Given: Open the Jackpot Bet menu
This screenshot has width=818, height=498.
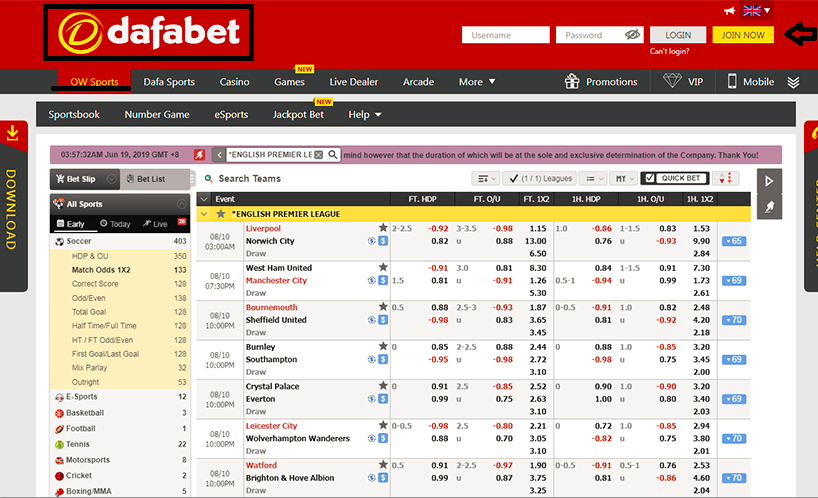Looking at the screenshot, I should tap(298, 115).
